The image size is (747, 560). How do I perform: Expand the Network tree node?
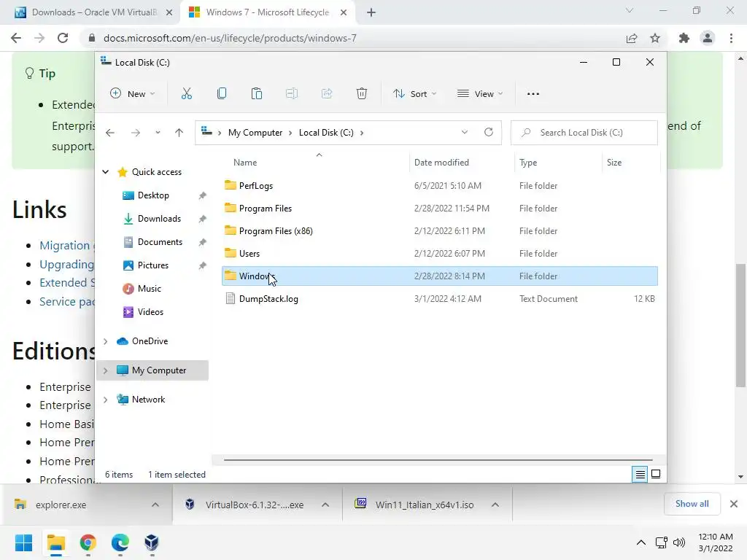pyautogui.click(x=105, y=400)
